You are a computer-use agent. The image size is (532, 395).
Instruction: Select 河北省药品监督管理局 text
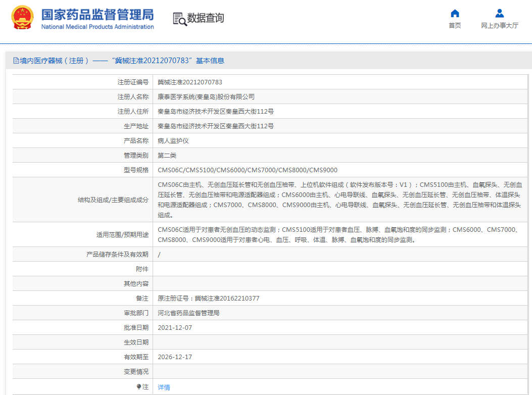[188, 313]
